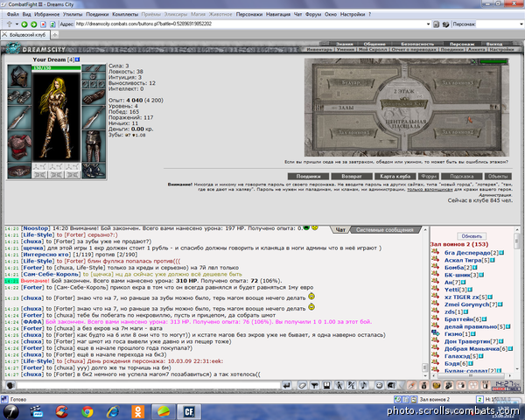The image size is (525, 420).
Task: Open the Общение top navigation tab
Action: 374,44
